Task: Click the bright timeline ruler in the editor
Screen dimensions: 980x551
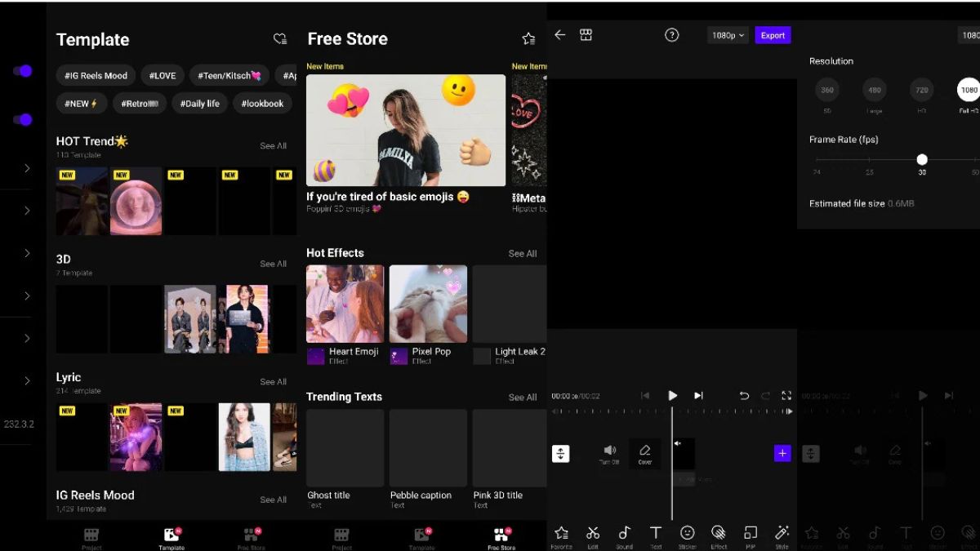Action: pos(673,411)
